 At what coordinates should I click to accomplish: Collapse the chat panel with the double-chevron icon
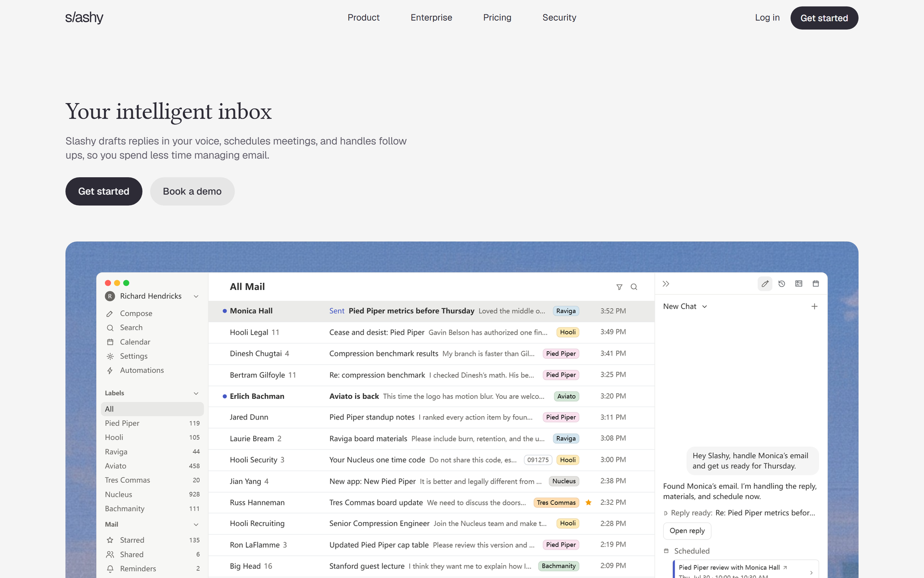click(666, 284)
